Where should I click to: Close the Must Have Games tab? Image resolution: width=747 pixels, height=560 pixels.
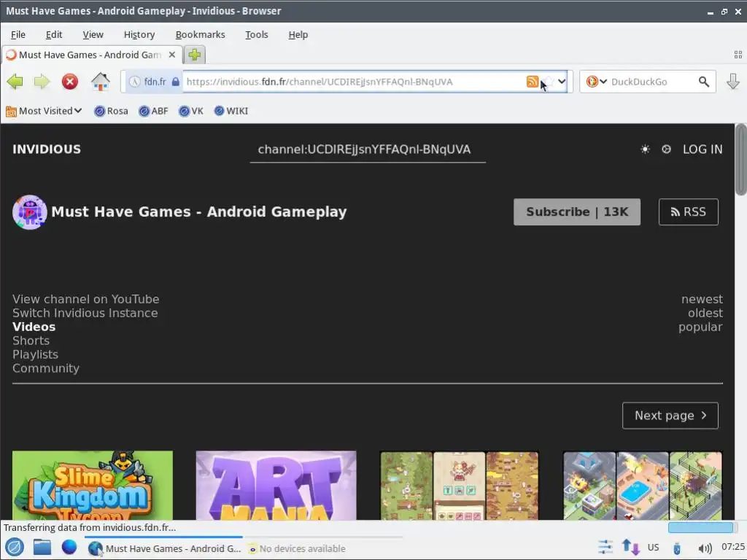pyautogui.click(x=172, y=55)
